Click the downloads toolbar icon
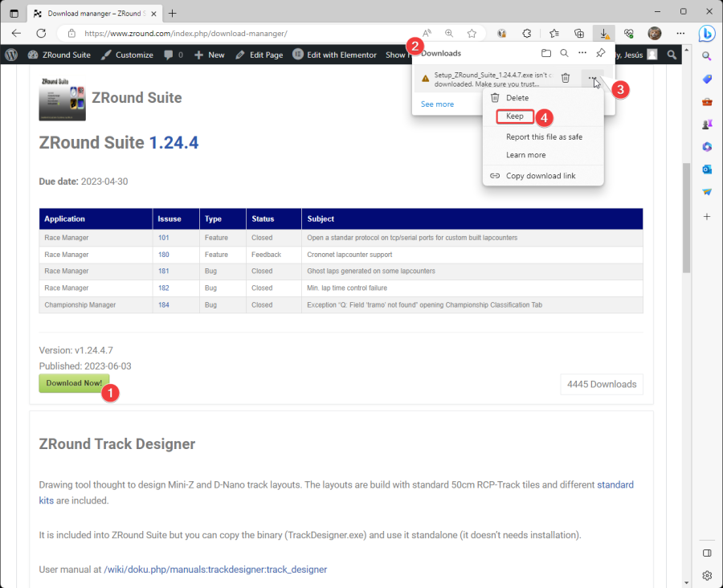Image resolution: width=723 pixels, height=588 pixels. (603, 33)
